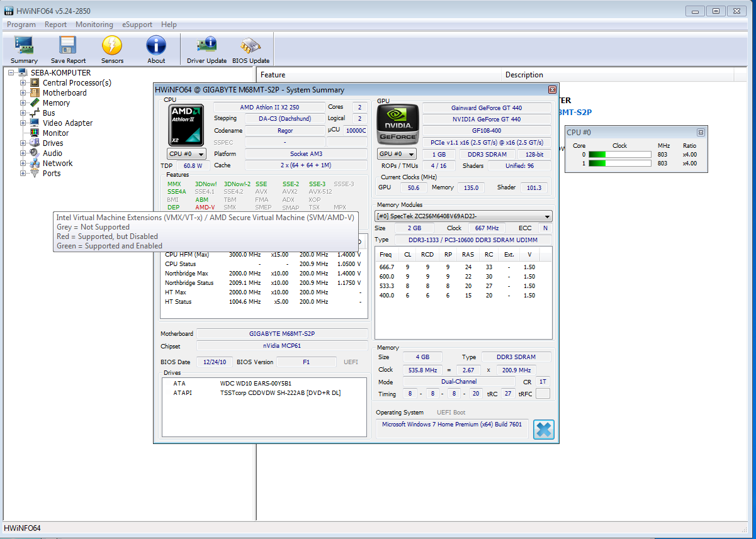
Task: Close the System Summary window via title bar
Action: click(552, 90)
